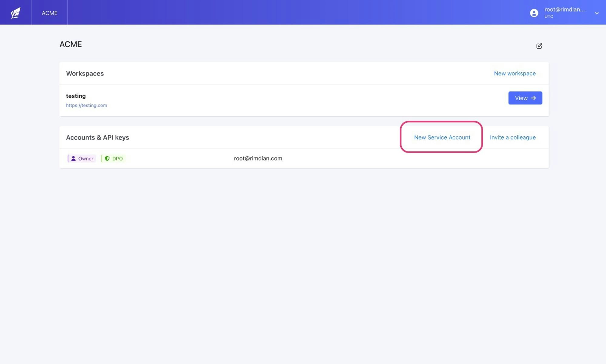Click the green shield icon in the DPO badge

(108, 158)
